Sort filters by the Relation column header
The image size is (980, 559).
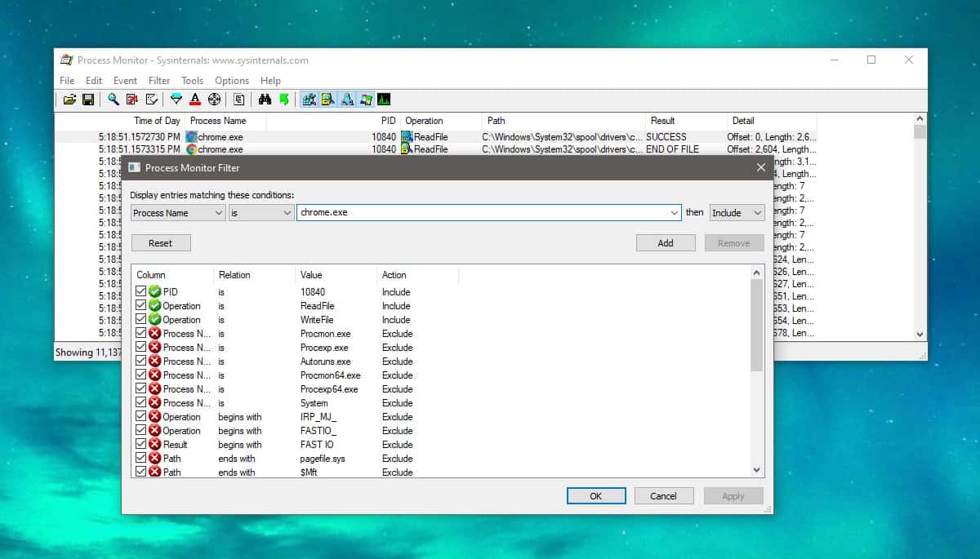pos(254,274)
